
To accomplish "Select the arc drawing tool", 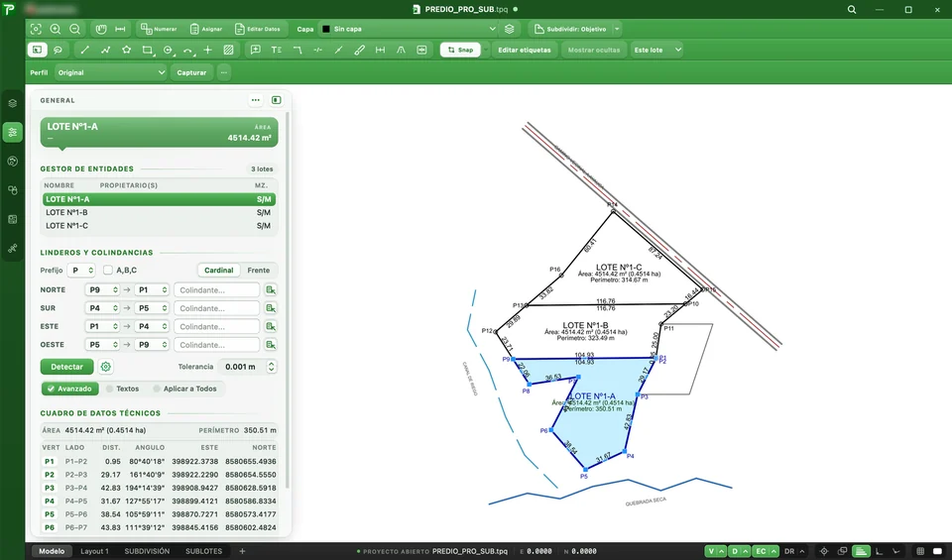I will (x=187, y=50).
